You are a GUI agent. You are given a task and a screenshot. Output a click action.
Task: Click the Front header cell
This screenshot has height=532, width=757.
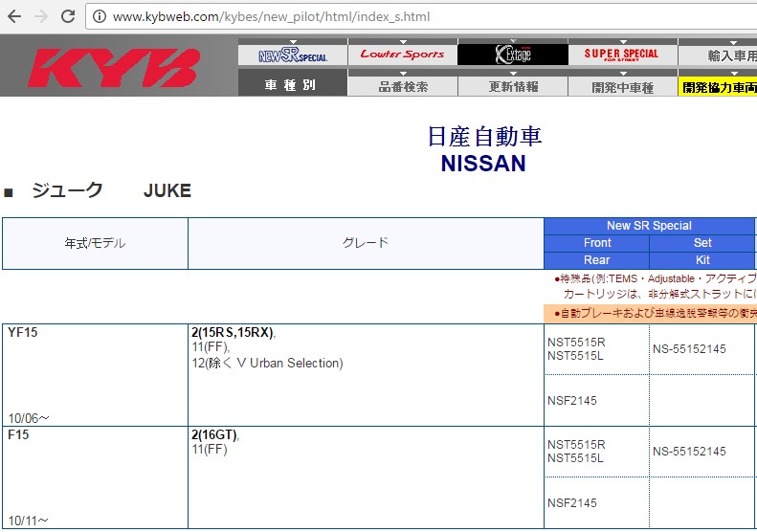click(597, 243)
